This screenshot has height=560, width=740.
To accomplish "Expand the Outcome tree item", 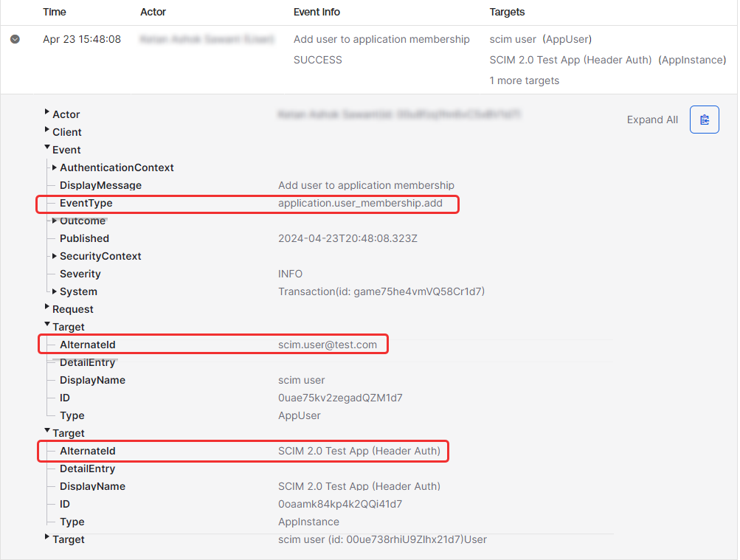I will click(x=55, y=221).
